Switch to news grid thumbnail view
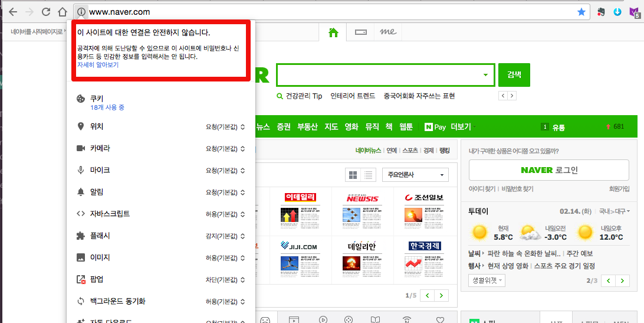644x323 pixels. coord(353,175)
